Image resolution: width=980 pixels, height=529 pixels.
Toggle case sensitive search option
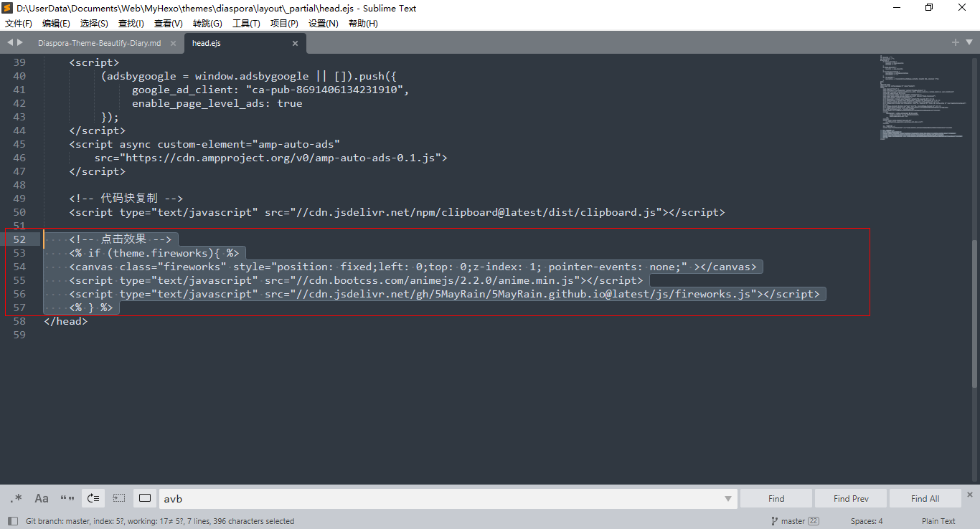tap(42, 498)
